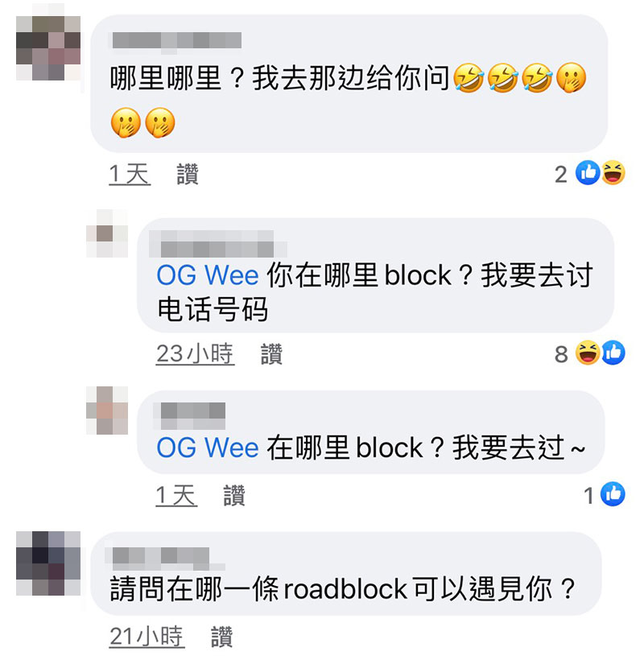
Task: Click the blue thumbs-up reaction icon beside count 2
Action: pyautogui.click(x=588, y=173)
